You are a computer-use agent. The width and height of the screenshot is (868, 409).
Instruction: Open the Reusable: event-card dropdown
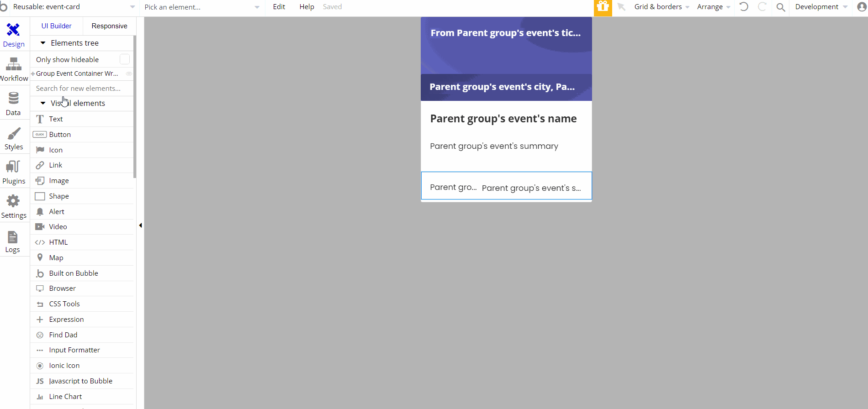click(x=74, y=7)
